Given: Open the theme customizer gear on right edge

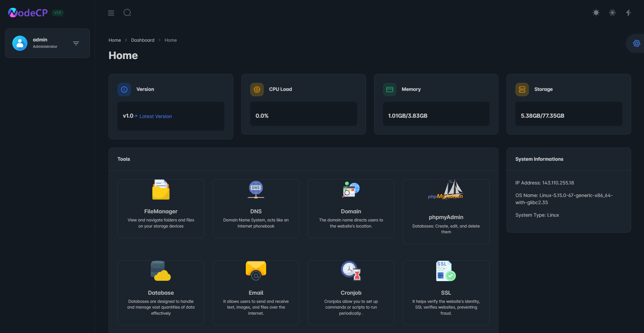Looking at the screenshot, I should click(x=637, y=43).
